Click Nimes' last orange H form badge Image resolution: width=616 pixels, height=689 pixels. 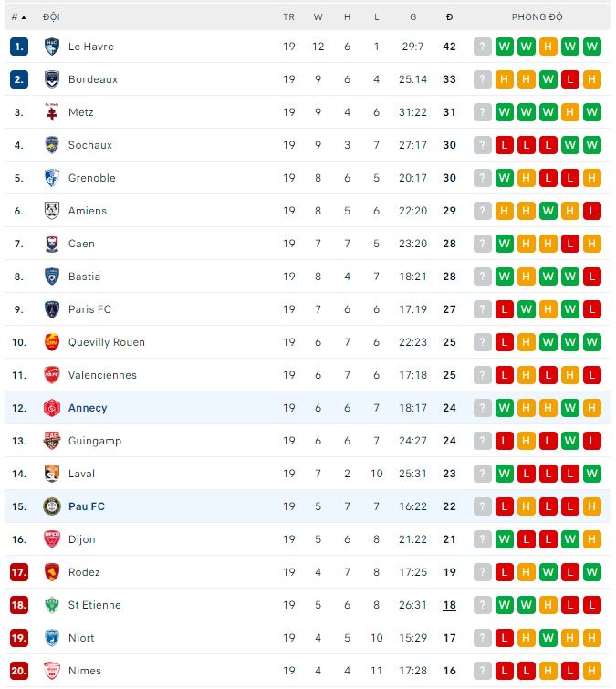coord(591,671)
